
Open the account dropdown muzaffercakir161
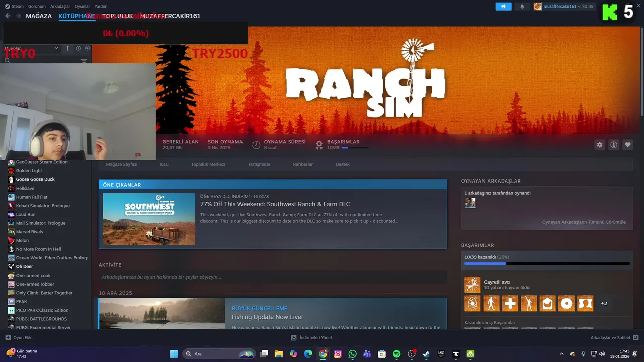pos(563,6)
